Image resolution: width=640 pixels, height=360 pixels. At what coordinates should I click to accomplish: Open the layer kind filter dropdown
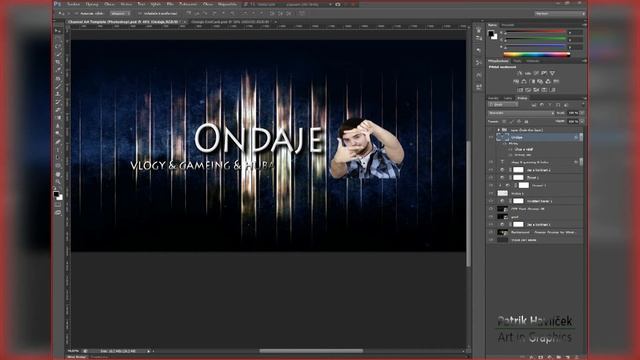[503, 105]
